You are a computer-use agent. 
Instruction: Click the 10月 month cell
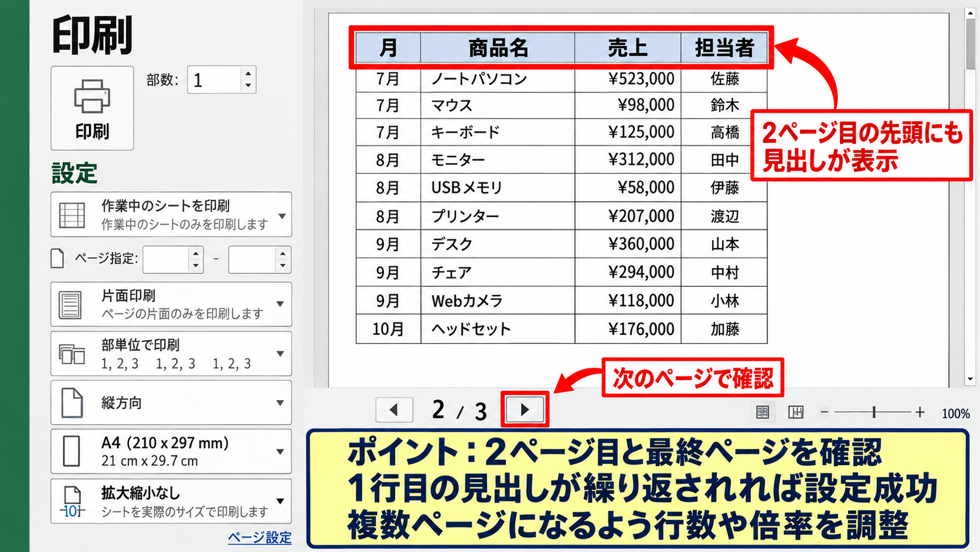coord(388,329)
